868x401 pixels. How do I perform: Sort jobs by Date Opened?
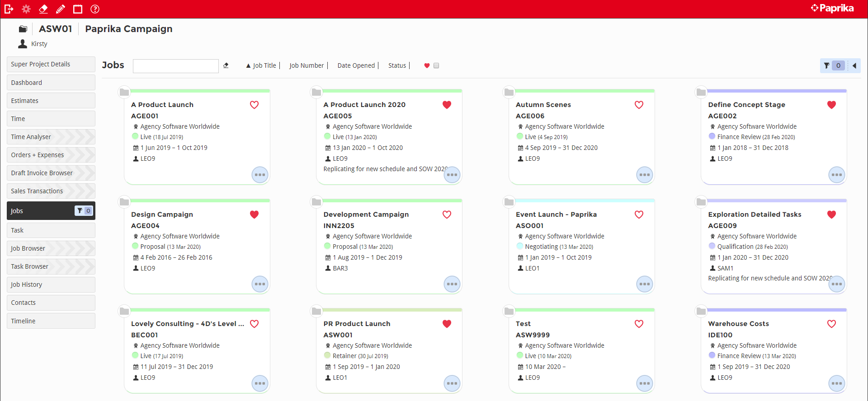(356, 66)
